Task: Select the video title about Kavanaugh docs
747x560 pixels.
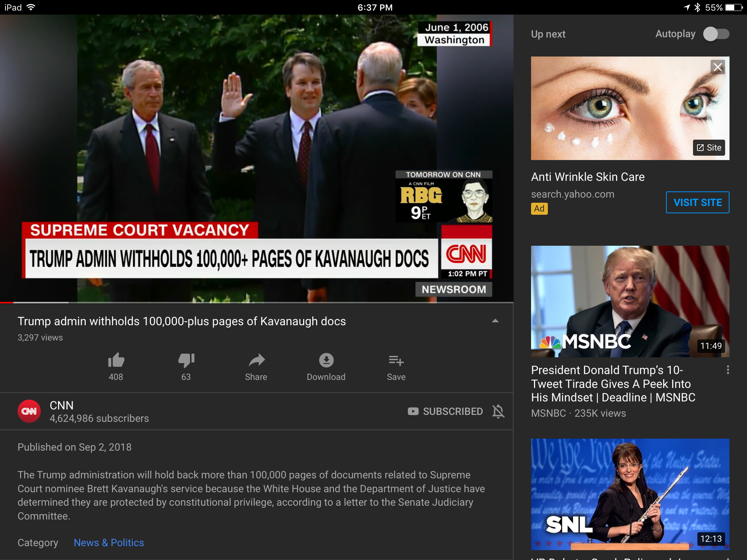Action: (182, 321)
